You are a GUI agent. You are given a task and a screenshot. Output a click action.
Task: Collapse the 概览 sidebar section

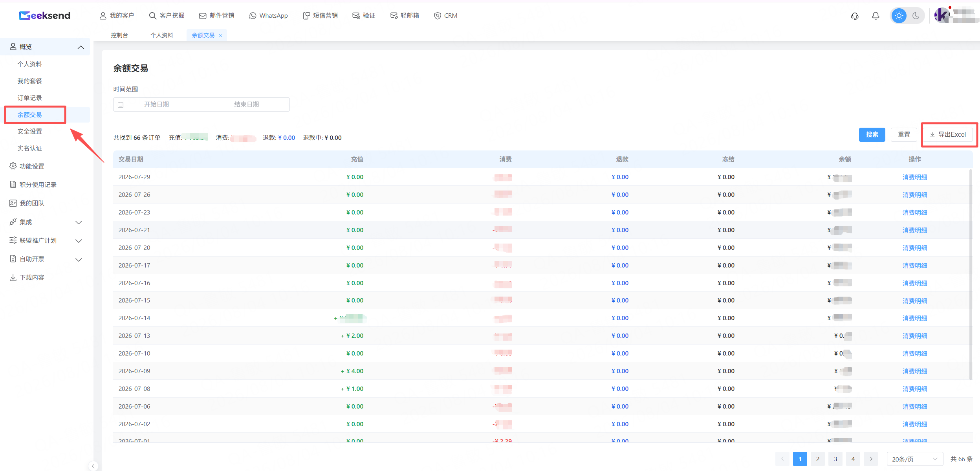tap(81, 47)
